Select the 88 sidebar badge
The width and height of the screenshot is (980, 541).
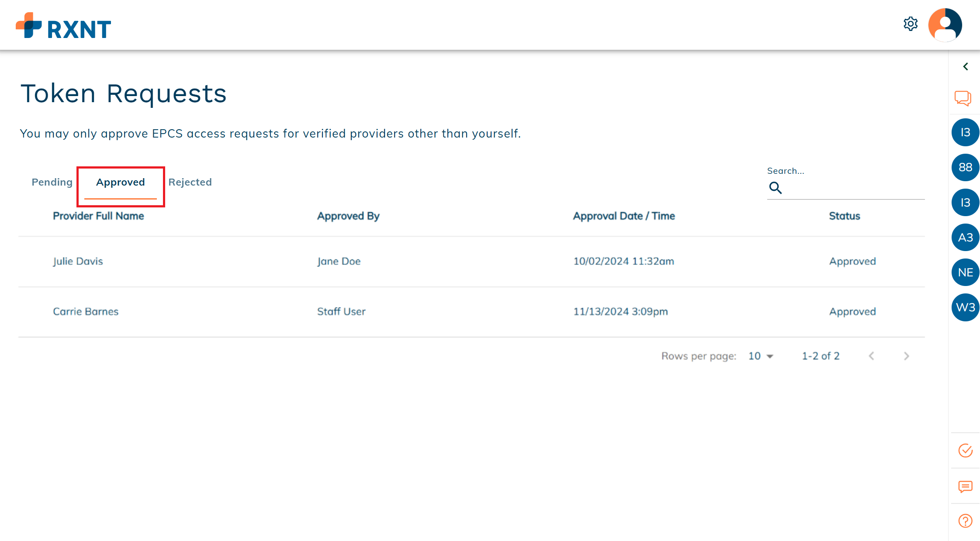(x=965, y=167)
